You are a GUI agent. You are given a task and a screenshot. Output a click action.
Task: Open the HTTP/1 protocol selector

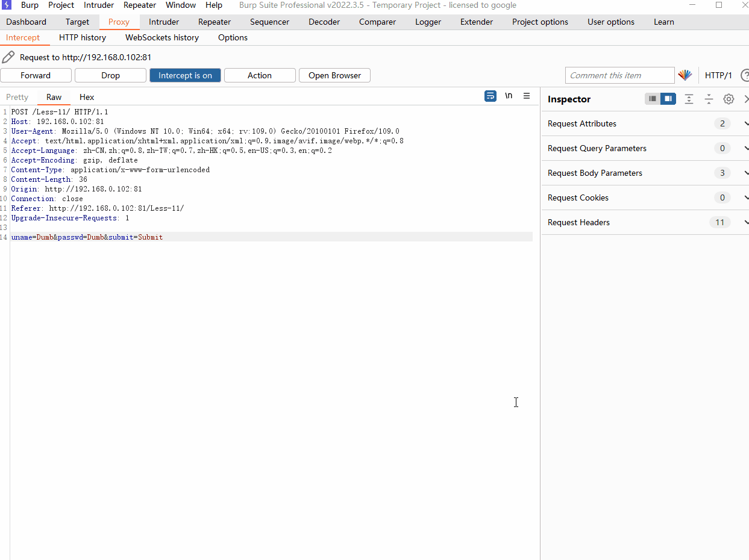[718, 75]
